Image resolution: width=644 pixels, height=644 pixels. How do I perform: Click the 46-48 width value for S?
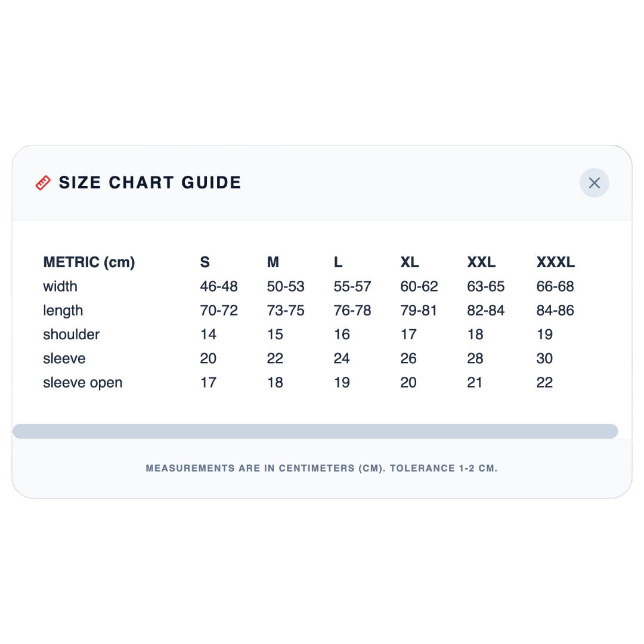coord(219,286)
